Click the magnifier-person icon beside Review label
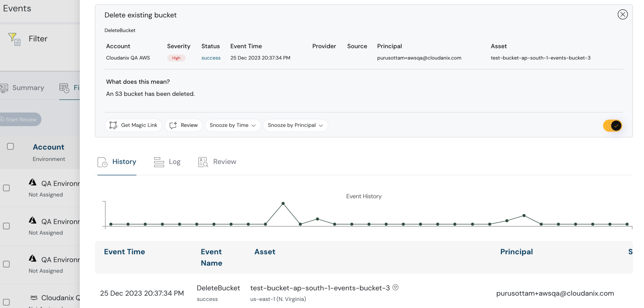Viewport: 644px width, 308px height. [202, 162]
